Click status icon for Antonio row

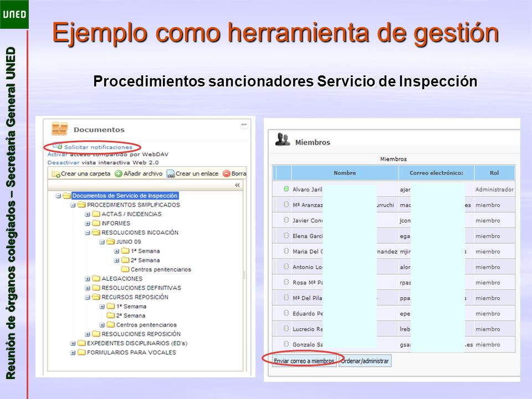pyautogui.click(x=286, y=267)
